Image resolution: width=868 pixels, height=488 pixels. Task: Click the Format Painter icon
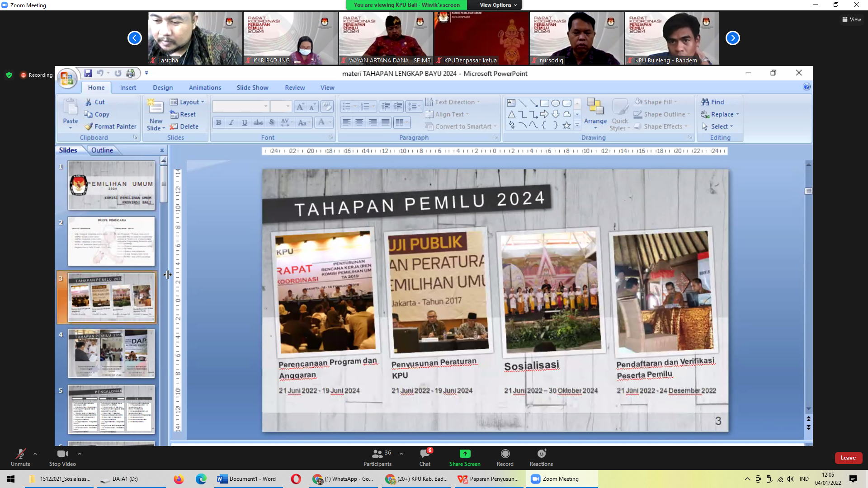89,127
